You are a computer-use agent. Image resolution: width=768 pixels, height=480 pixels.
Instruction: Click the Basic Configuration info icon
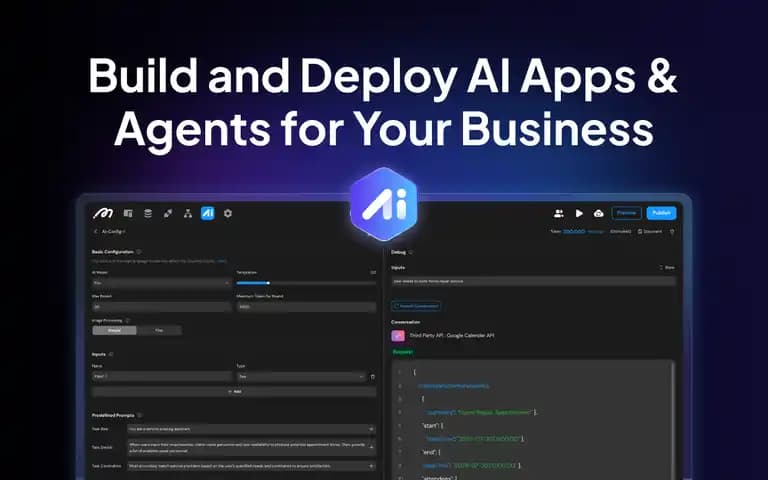(x=139, y=252)
